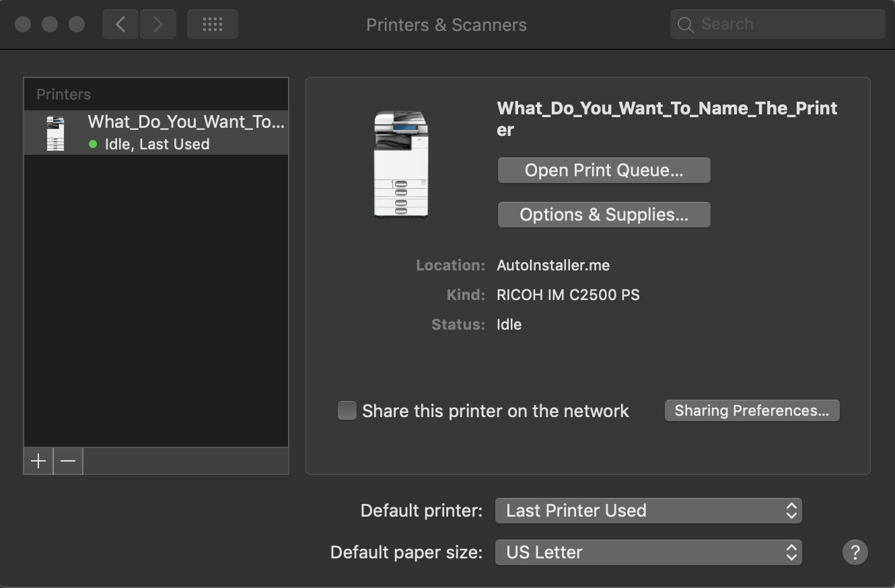Click the large RICOH printer image
Image resolution: width=895 pixels, height=588 pixels.
tap(400, 165)
